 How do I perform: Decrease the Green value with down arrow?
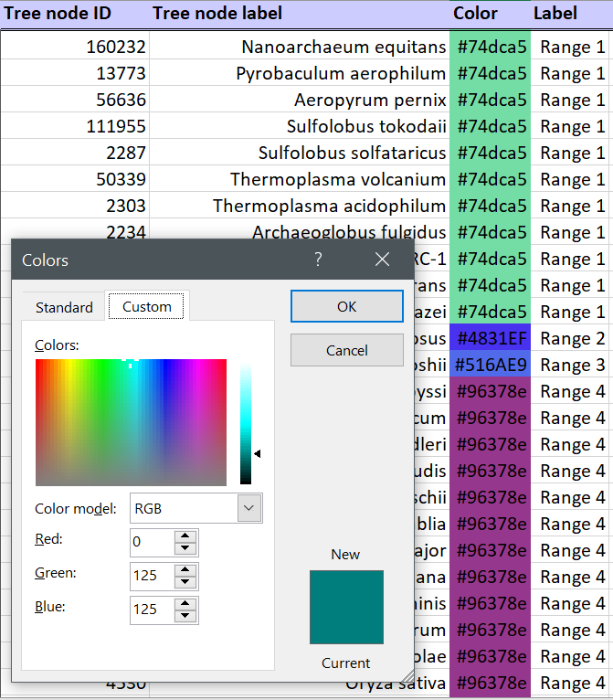point(185,582)
